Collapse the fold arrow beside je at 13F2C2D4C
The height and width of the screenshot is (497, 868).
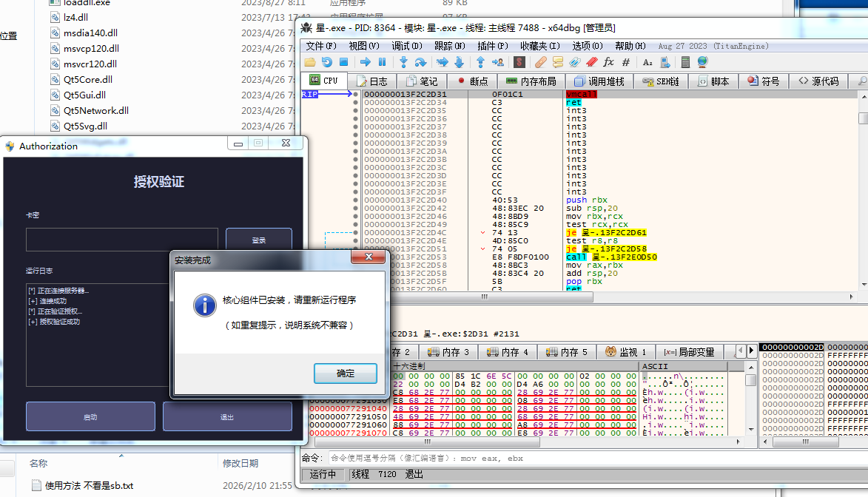(482, 232)
